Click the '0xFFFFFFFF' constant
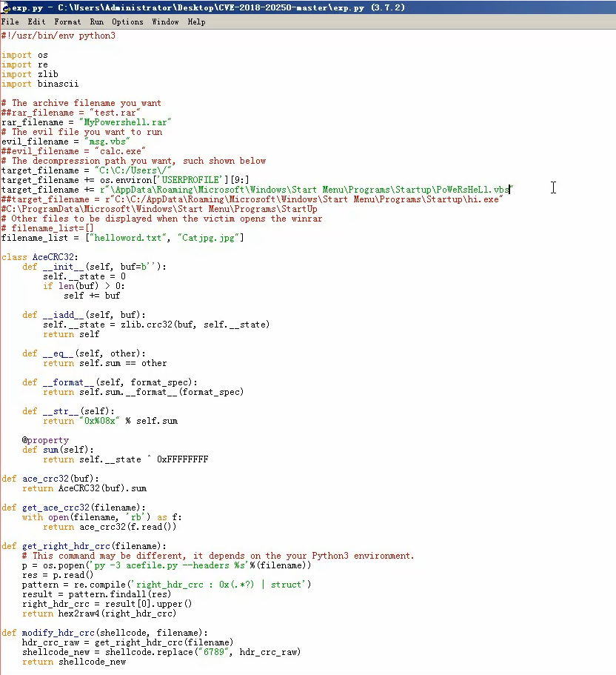This screenshot has height=675, width=616. [183, 459]
